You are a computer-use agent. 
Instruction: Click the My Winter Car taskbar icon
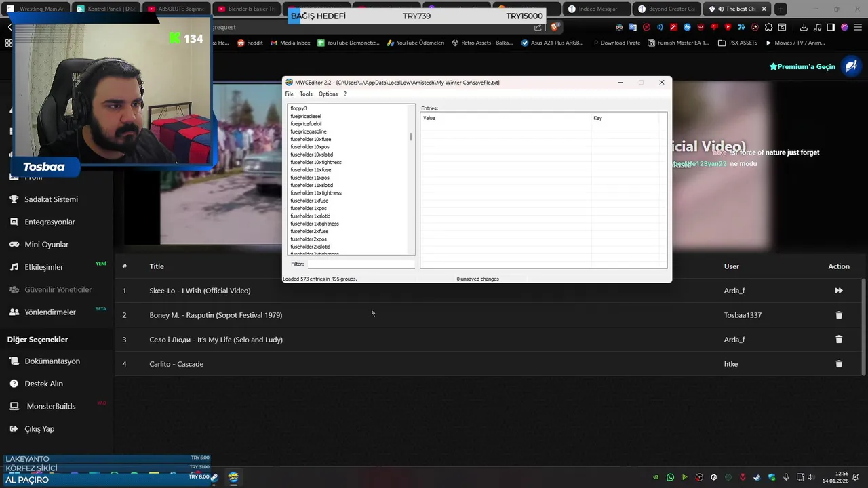[233, 477]
